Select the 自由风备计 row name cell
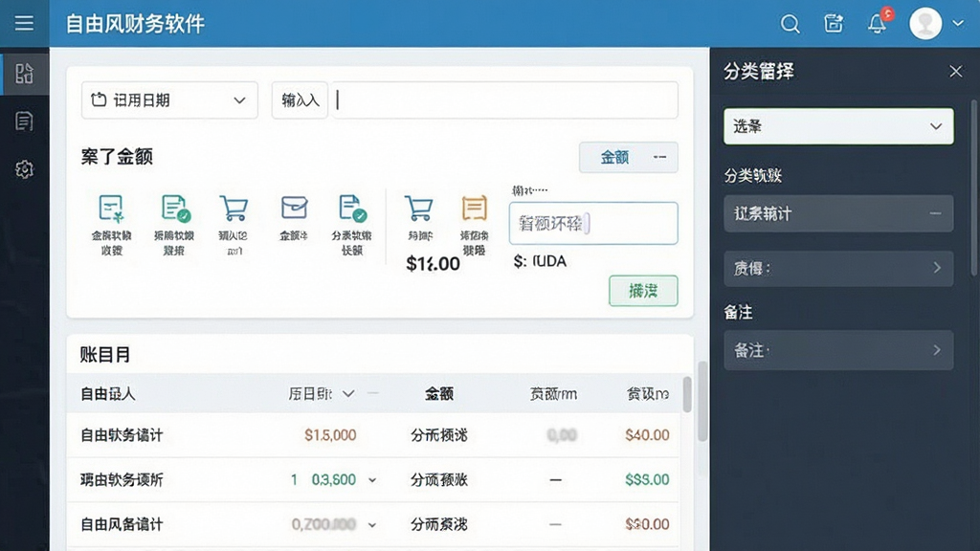Viewport: 980px width, 551px height. (x=122, y=524)
